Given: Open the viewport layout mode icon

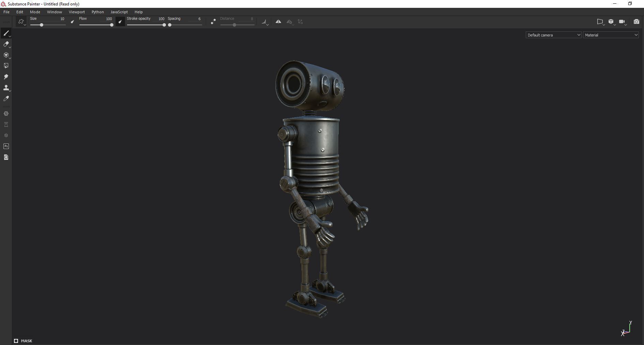Looking at the screenshot, I should click(x=600, y=22).
